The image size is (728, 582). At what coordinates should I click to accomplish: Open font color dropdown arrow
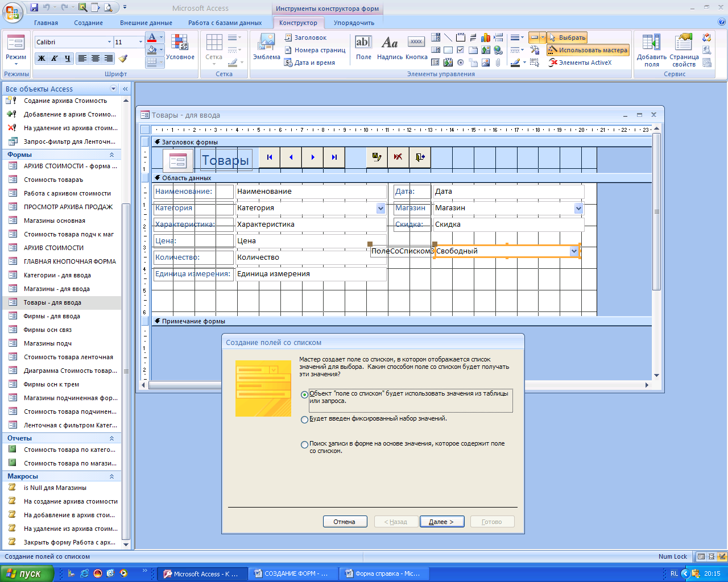[x=161, y=38]
